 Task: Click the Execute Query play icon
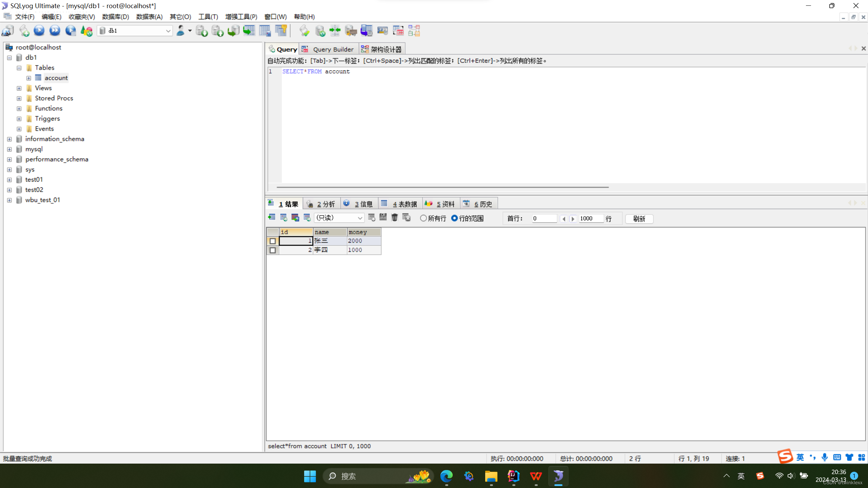(x=39, y=31)
